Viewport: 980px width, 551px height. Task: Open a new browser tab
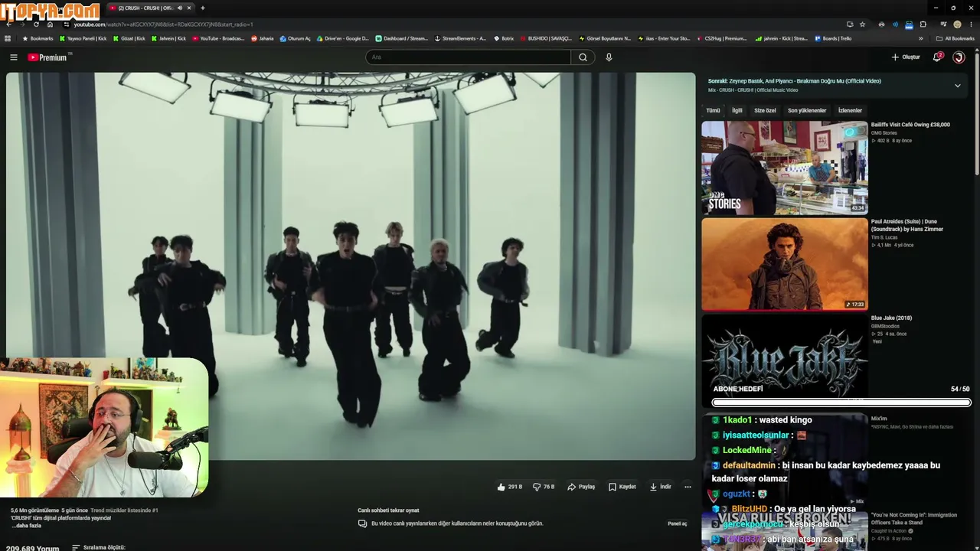tap(203, 8)
